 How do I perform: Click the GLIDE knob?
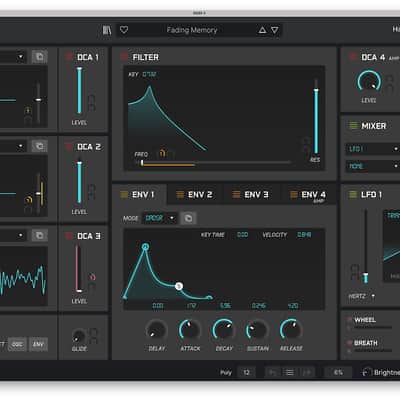tap(79, 336)
